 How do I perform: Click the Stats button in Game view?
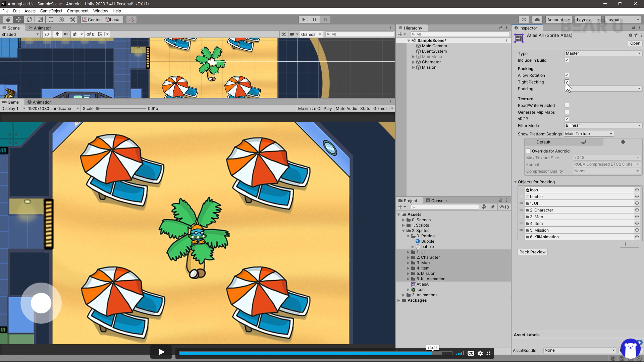pos(365,109)
